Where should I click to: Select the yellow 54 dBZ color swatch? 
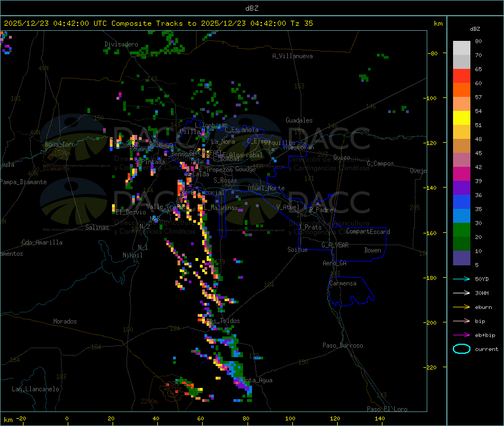(x=461, y=118)
